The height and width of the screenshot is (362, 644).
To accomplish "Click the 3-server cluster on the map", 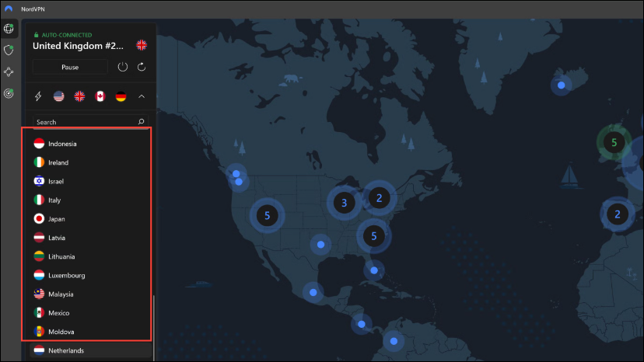I will 345,204.
